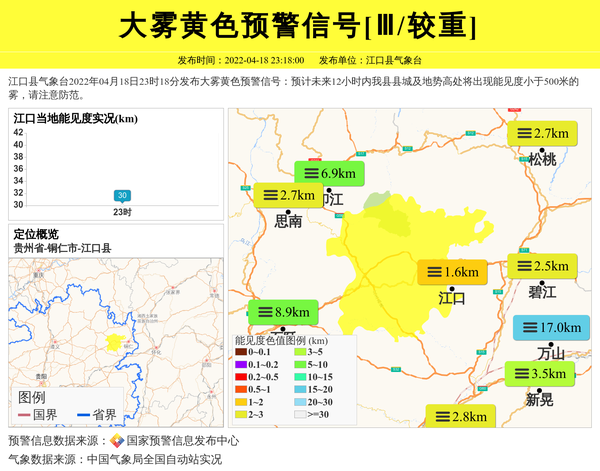Click the fog icon in the 6.9km label
The image size is (600, 471).
[x=310, y=173]
